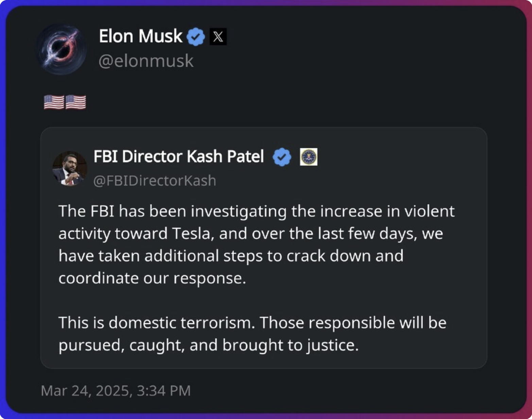Open the X affiliation logo badge
532x419 pixels.
[x=218, y=36]
